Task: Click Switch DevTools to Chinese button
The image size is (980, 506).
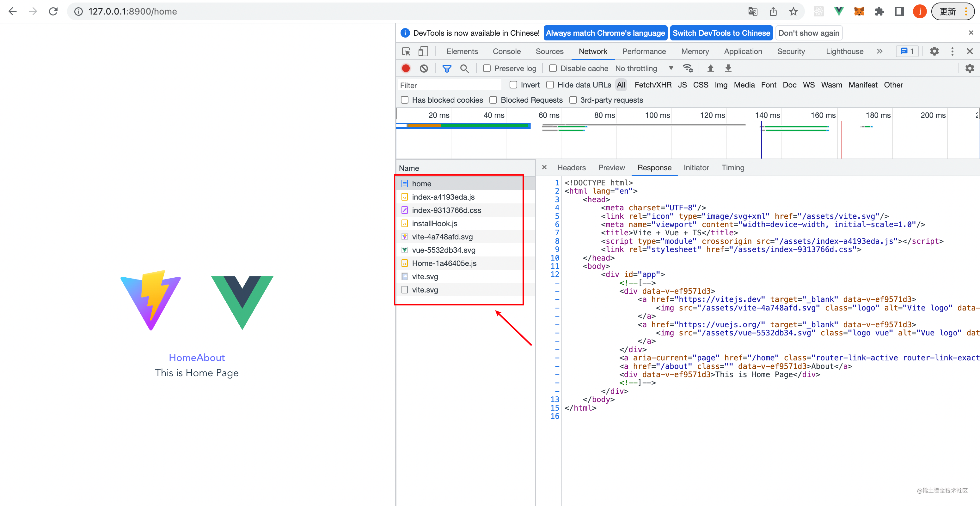Action: tap(721, 33)
